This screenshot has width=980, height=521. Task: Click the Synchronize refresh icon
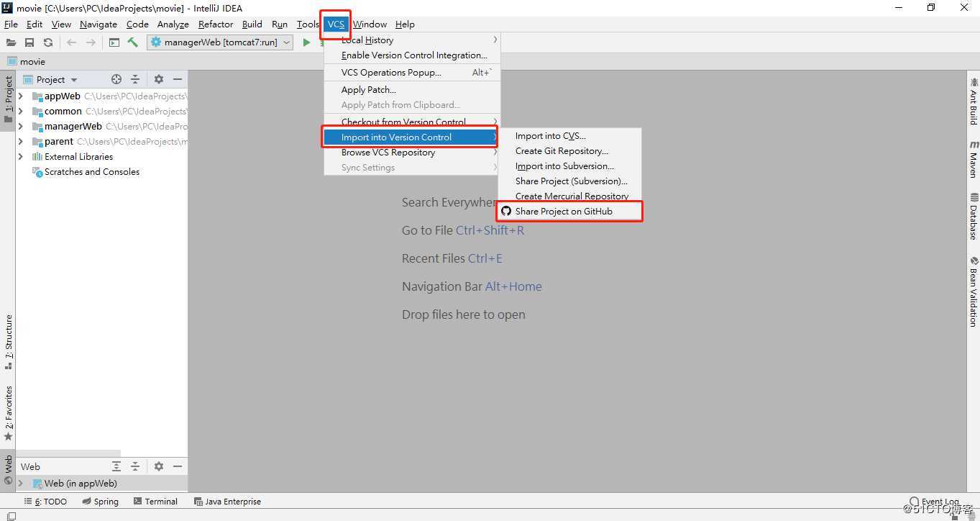tap(48, 42)
